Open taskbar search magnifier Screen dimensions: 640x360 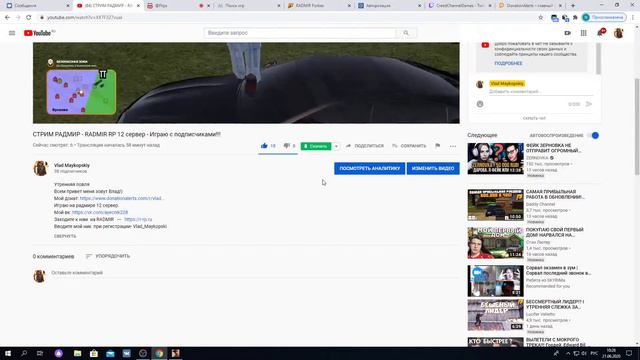coord(24,353)
